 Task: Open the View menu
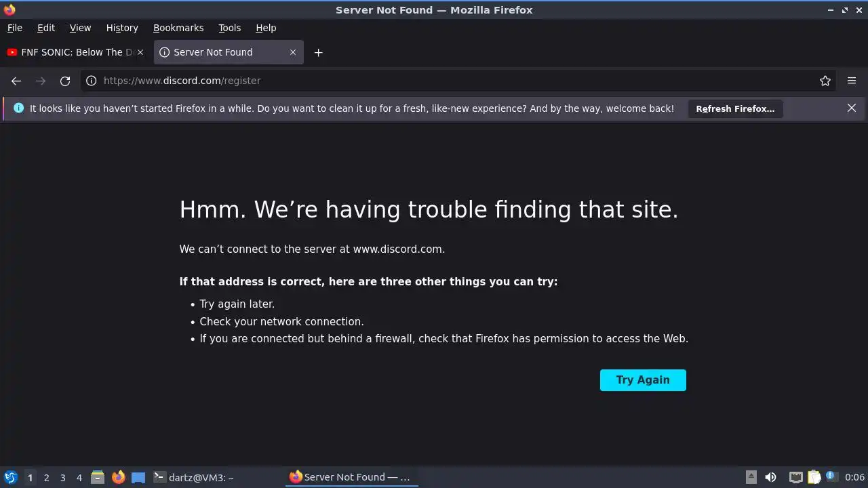click(80, 28)
